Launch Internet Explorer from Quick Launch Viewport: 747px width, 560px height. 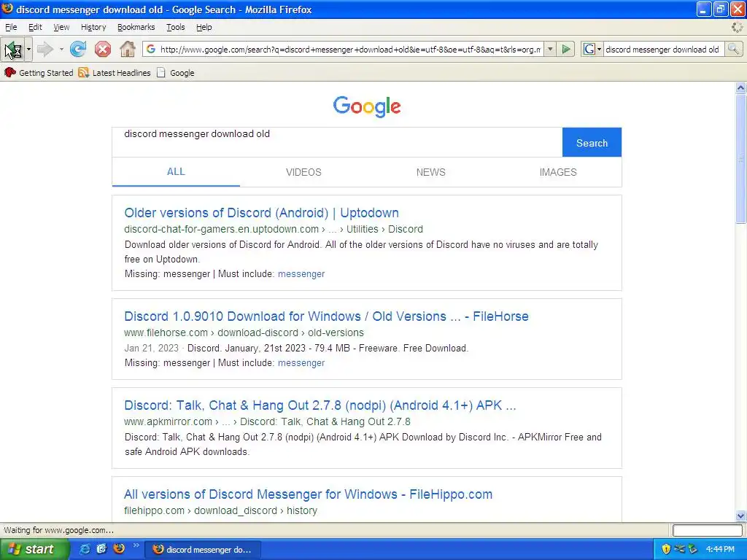pos(85,549)
